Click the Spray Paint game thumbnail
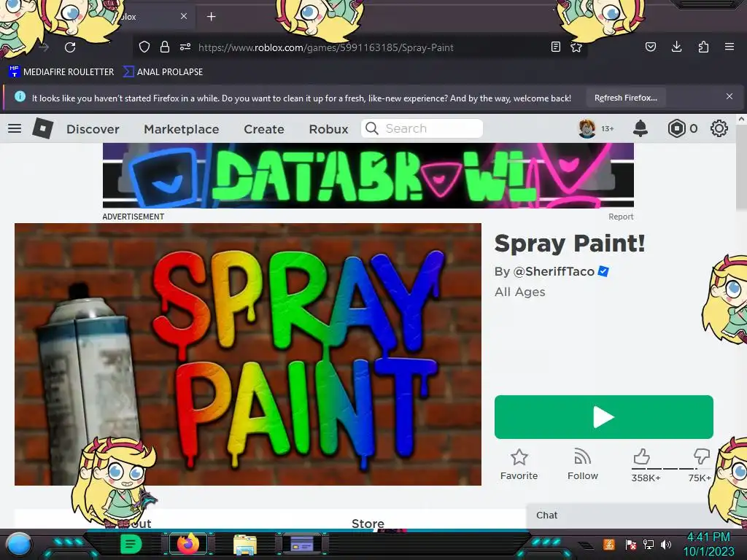 248,354
